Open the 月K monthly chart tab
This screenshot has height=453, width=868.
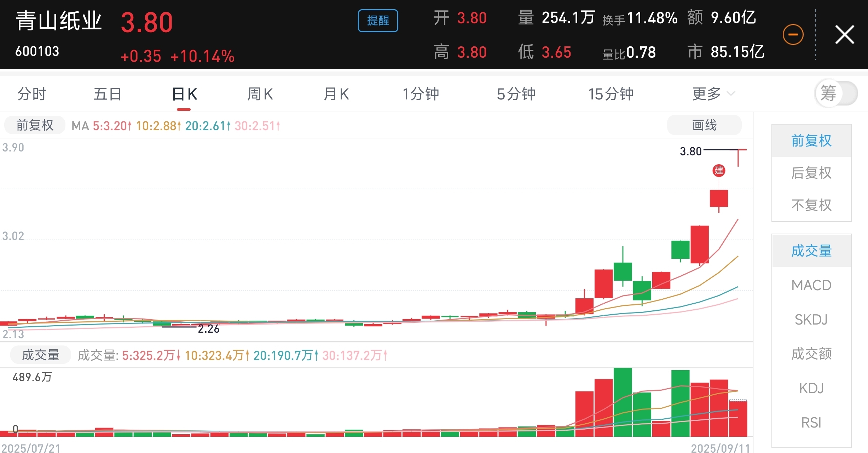[336, 94]
